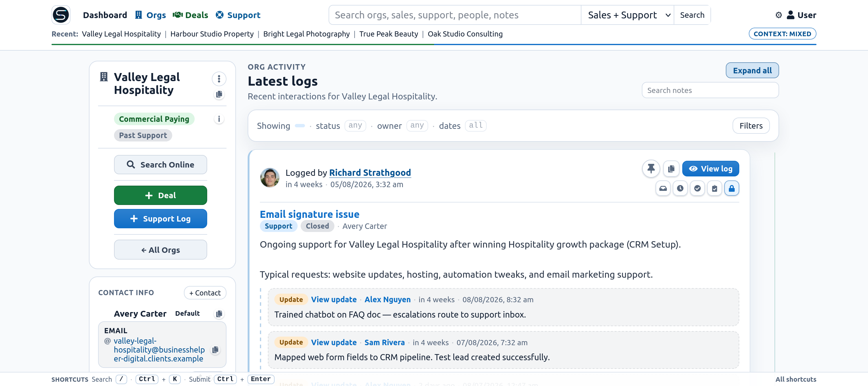Open the Sales + Support scope dropdown
The image size is (868, 386).
627,15
